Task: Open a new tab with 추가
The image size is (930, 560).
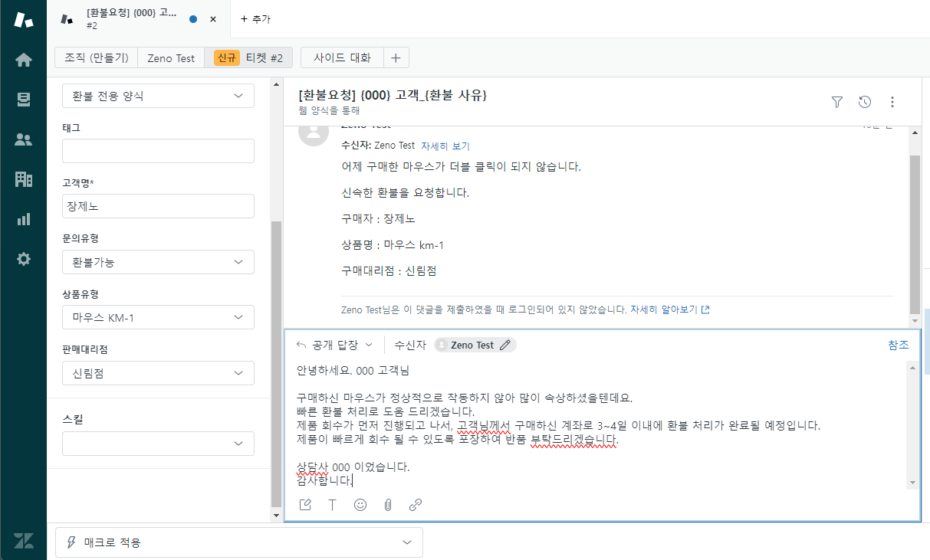Action: point(256,19)
